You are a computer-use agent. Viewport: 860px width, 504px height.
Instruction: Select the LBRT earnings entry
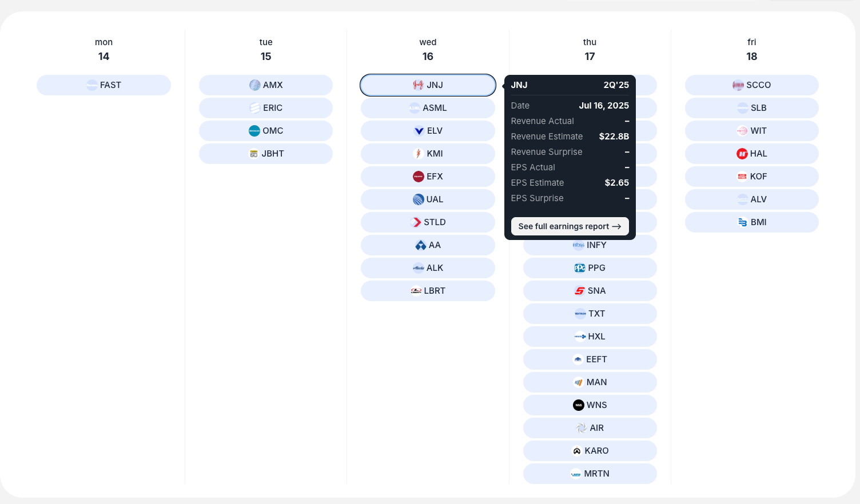pos(428,291)
